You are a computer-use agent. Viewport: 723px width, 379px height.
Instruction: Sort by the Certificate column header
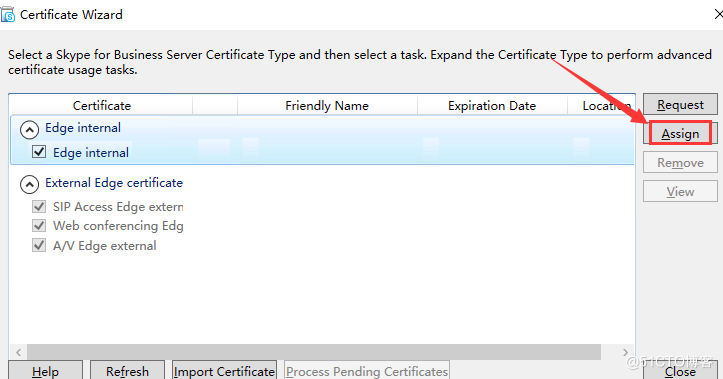coord(101,106)
